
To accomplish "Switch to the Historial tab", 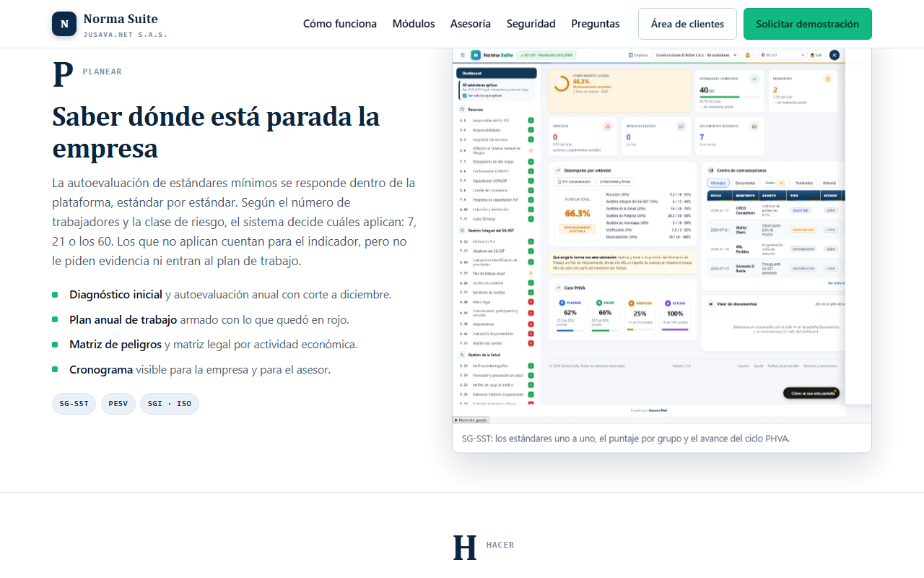I will (830, 183).
